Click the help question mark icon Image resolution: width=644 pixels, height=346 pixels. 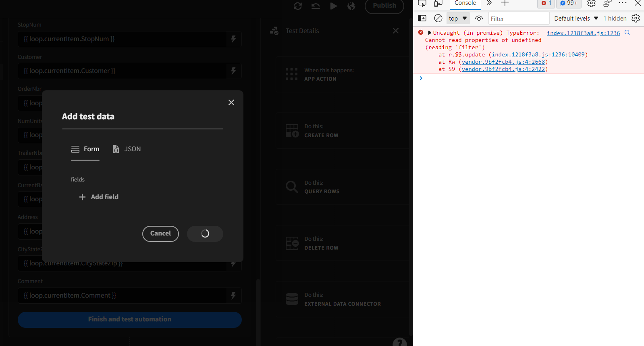(x=400, y=342)
